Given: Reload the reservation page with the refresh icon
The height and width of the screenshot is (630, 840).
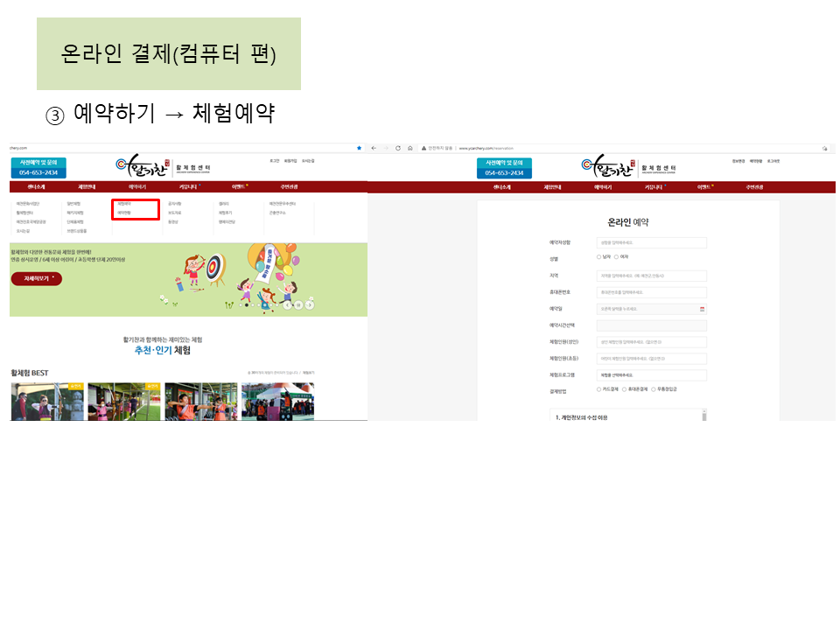Looking at the screenshot, I should tap(398, 149).
